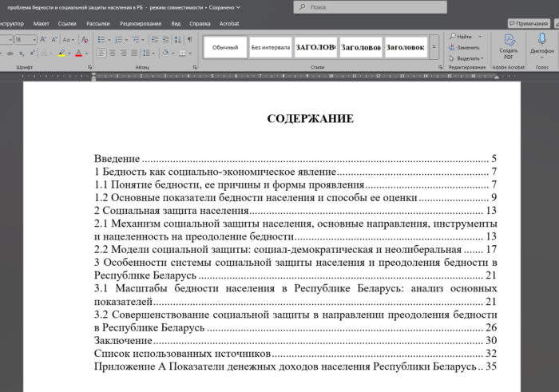This screenshot has height=392, width=559.
Task: Increase paragraph indent
Action: pyautogui.click(x=166, y=40)
